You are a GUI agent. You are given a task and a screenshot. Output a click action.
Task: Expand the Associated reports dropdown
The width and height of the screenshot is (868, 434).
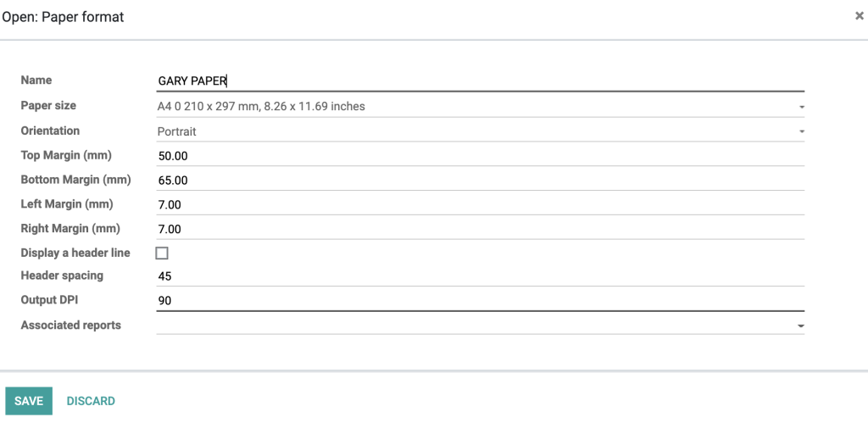tap(480, 325)
